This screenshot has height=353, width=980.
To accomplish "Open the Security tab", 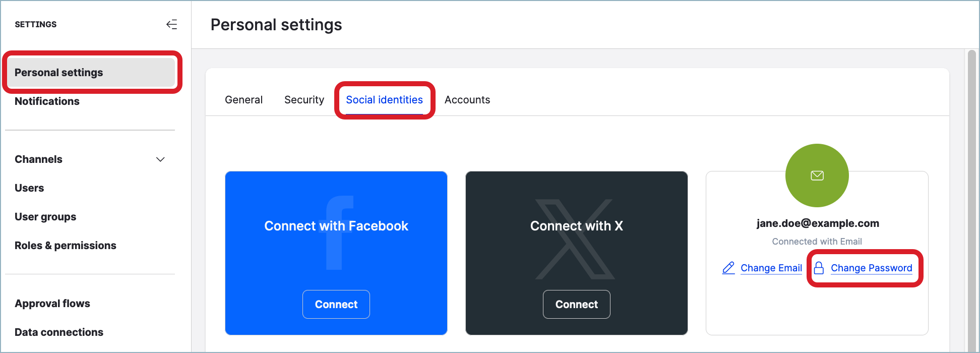I will (x=304, y=99).
